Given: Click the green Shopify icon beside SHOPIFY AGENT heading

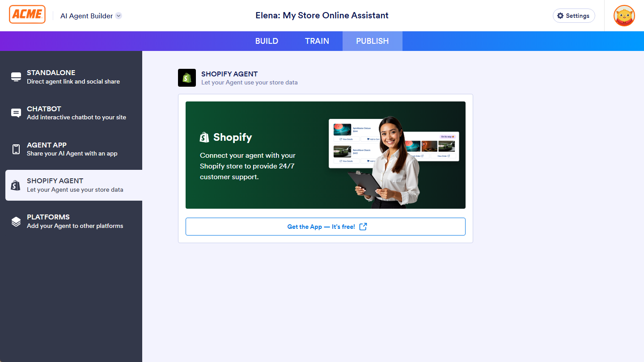Looking at the screenshot, I should [x=187, y=78].
